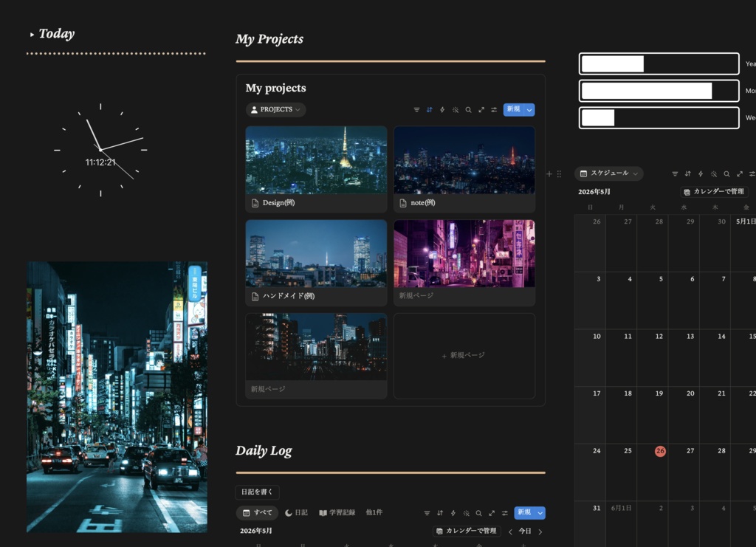This screenshot has width=756, height=547.
Task: Search within the My projects database
Action: click(468, 110)
